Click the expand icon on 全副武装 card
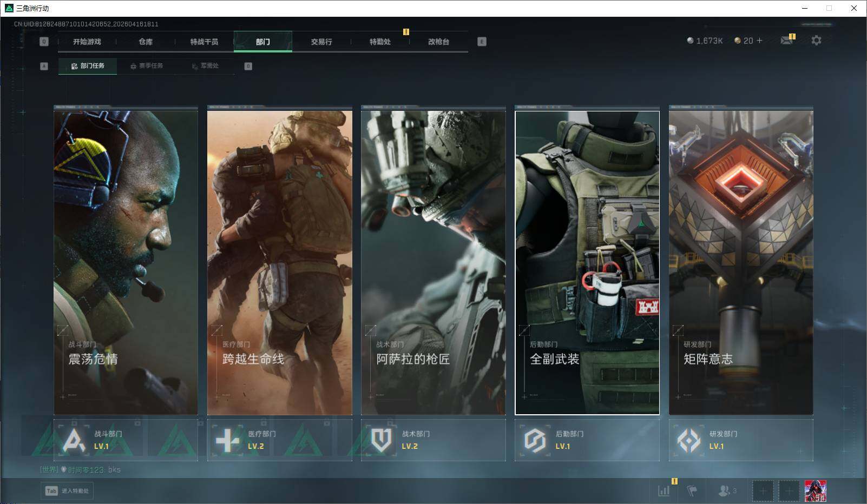Screen dimensions: 867x504 coord(524,330)
